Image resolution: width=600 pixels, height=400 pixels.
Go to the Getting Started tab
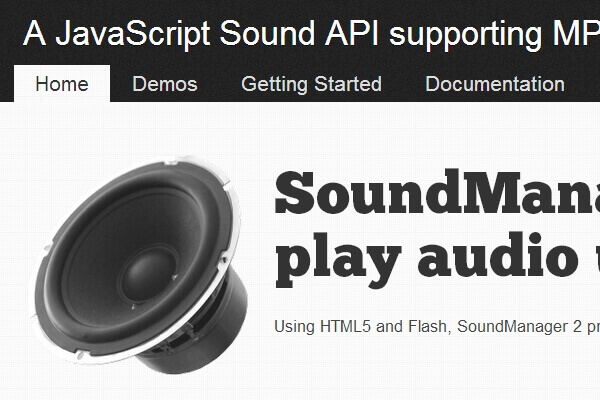pos(311,84)
